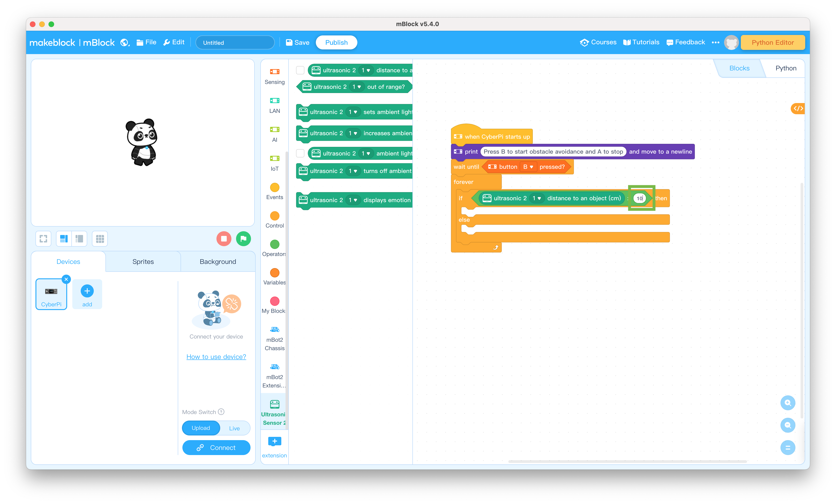The width and height of the screenshot is (836, 504).
Task: Select the My Blocks category
Action: coord(275,305)
